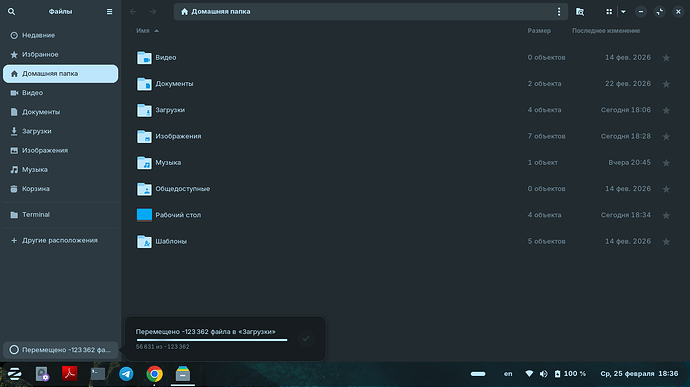Open the Terminal bookmark in the sidebar
The width and height of the screenshot is (690, 387).
point(60,215)
